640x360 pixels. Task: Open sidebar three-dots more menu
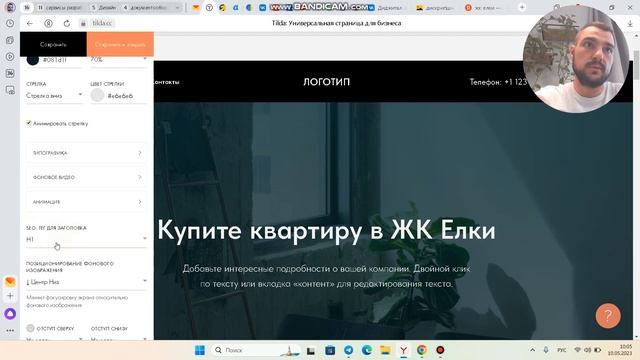[x=10, y=330]
